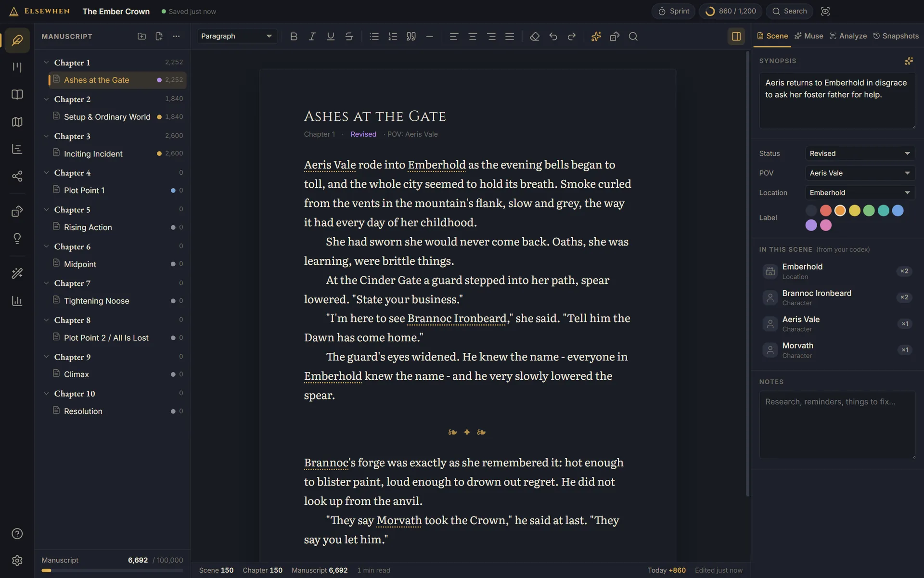The height and width of the screenshot is (578, 924).
Task: Insert a block quote
Action: [x=411, y=37]
